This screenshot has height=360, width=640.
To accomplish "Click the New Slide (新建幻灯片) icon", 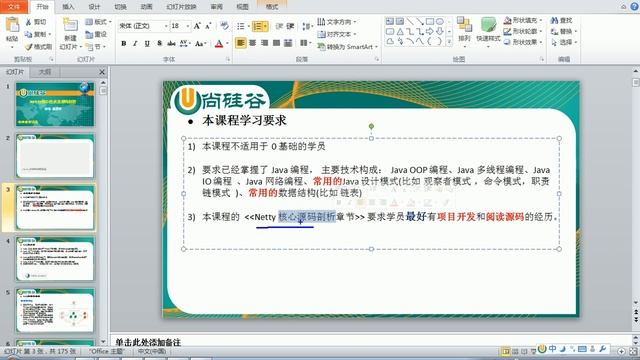I will pos(70,25).
